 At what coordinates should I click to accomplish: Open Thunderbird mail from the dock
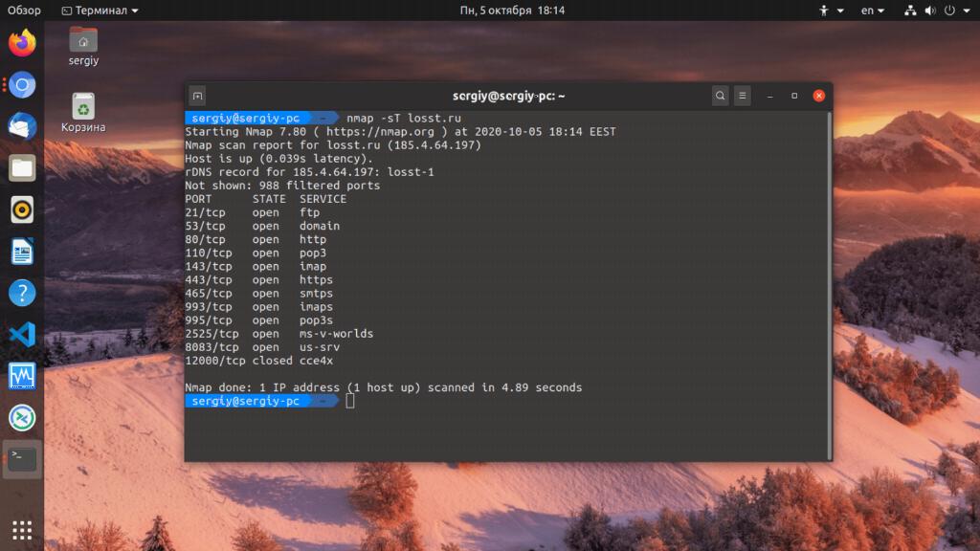coord(22,126)
